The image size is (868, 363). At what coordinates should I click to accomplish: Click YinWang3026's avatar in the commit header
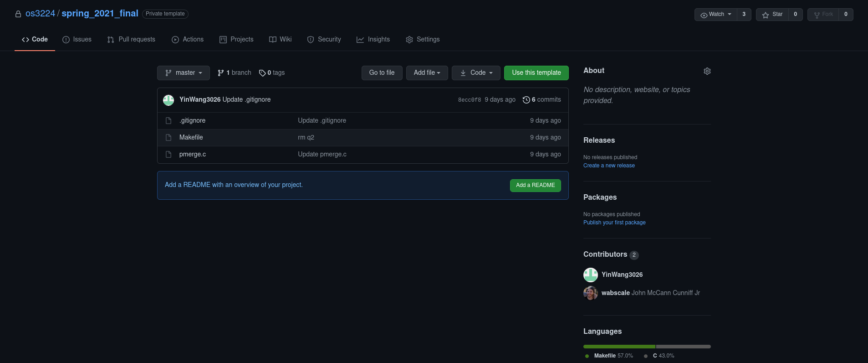click(x=168, y=100)
